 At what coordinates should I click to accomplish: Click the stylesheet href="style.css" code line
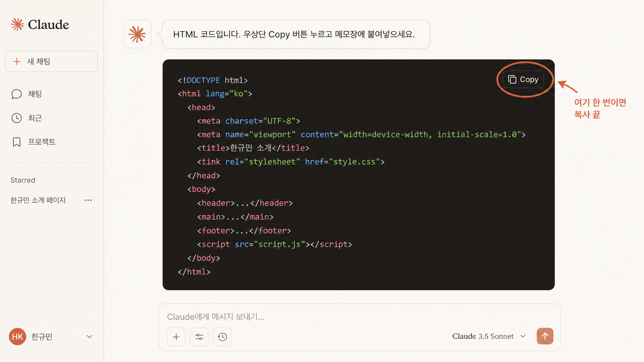point(291,162)
